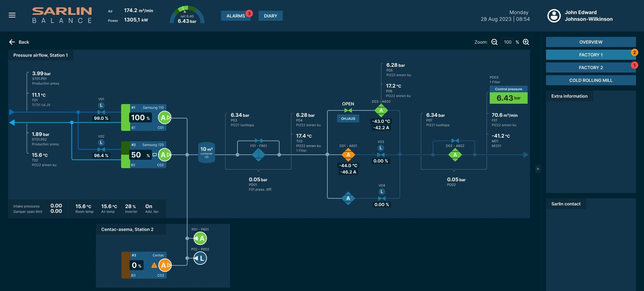Click the zoom out magnifier icon
This screenshot has height=291, width=644.
(494, 42)
